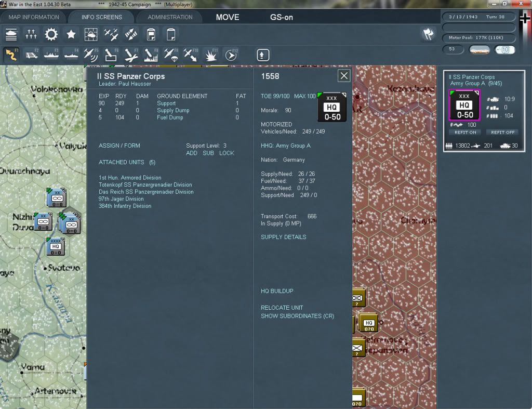Image resolution: width=532 pixels, height=409 pixels.
Task: Click the HHQ: Army Group A link
Action: 285,146
